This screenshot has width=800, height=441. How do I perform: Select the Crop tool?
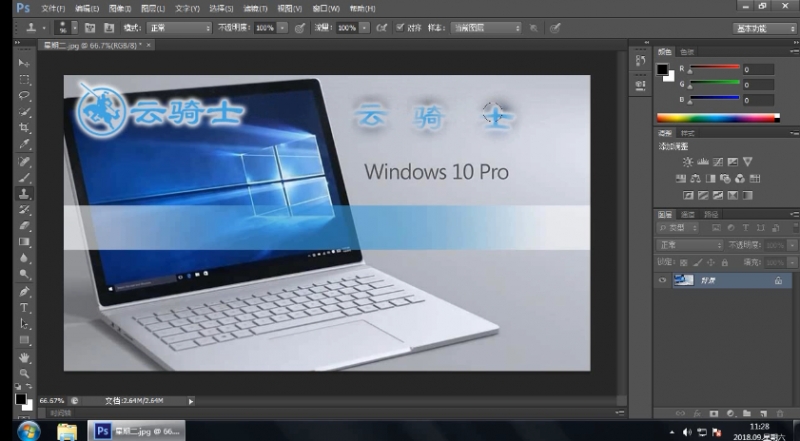[x=24, y=128]
